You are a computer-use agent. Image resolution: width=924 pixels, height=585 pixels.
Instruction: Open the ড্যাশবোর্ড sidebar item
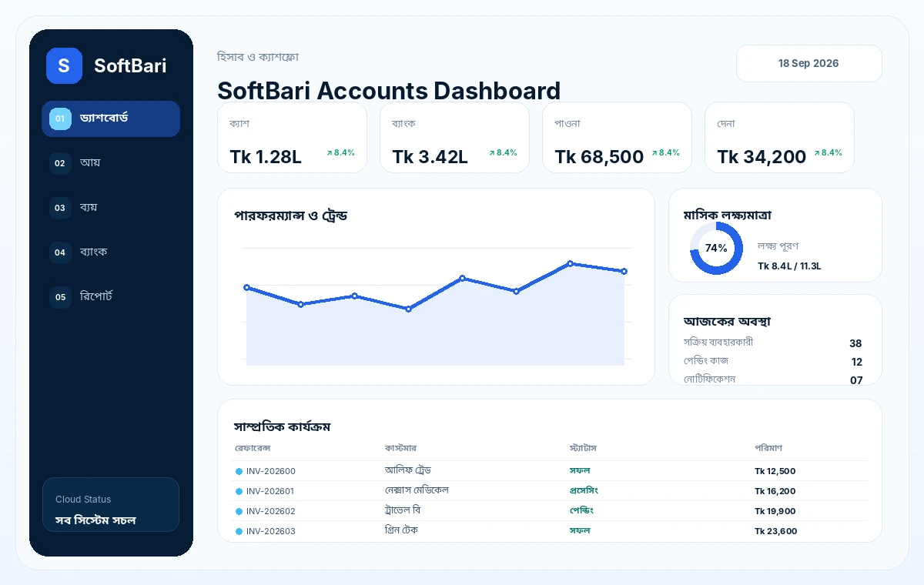[111, 119]
